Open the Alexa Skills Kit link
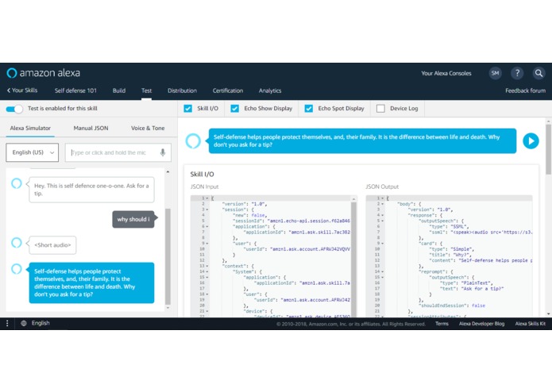This screenshot has width=552, height=392. click(531, 324)
